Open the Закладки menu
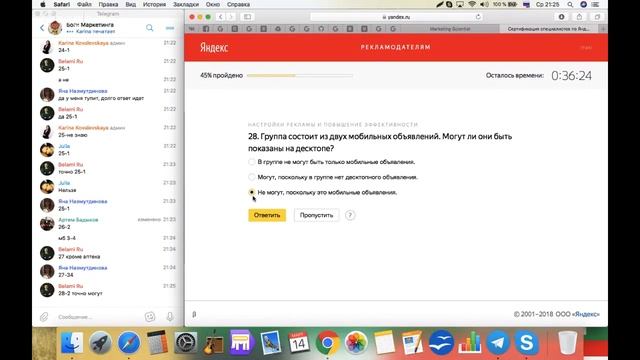 [x=186, y=4]
